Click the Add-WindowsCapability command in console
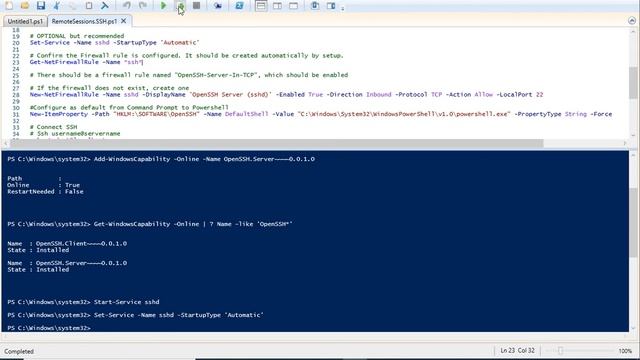The width and height of the screenshot is (640, 360). pos(204,159)
